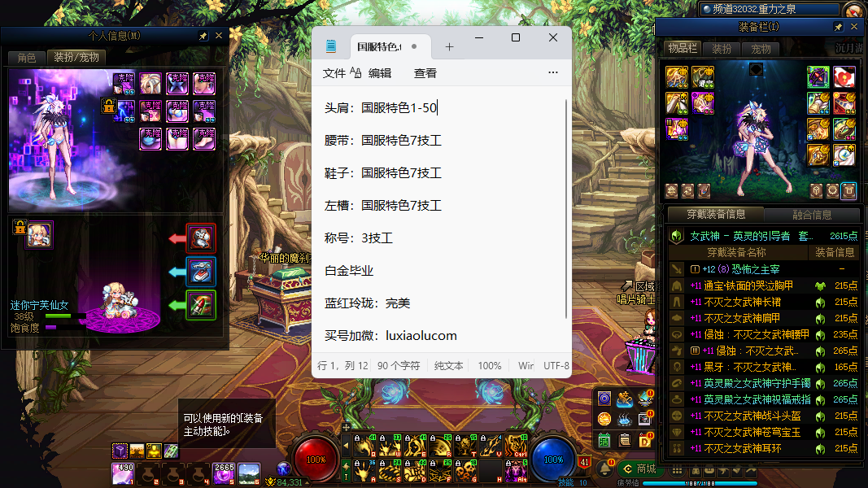Click the blue pet equipment slot icon
This screenshot has width=868, height=488.
[x=201, y=272]
